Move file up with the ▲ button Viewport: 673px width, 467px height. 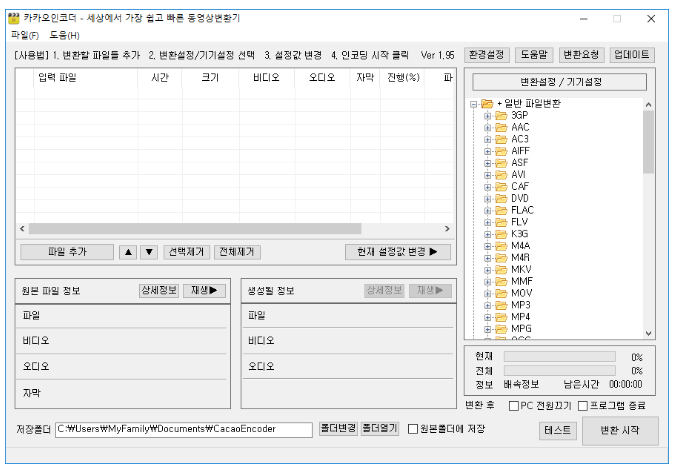pyautogui.click(x=128, y=252)
